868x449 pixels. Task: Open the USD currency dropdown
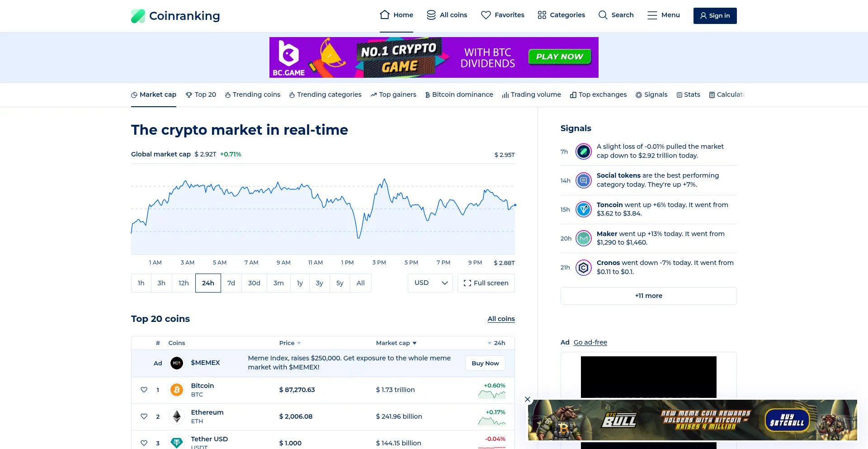(429, 283)
